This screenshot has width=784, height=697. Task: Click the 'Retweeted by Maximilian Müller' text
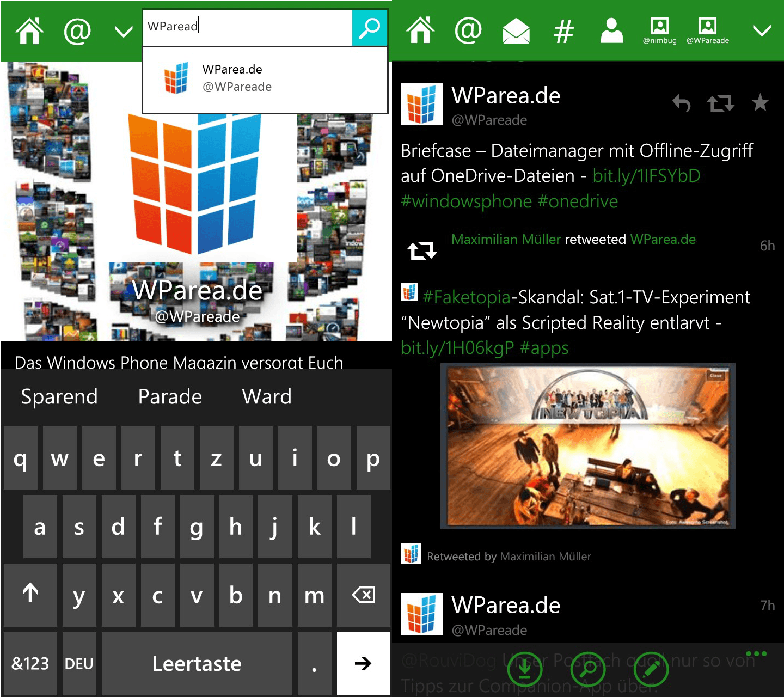click(x=509, y=557)
